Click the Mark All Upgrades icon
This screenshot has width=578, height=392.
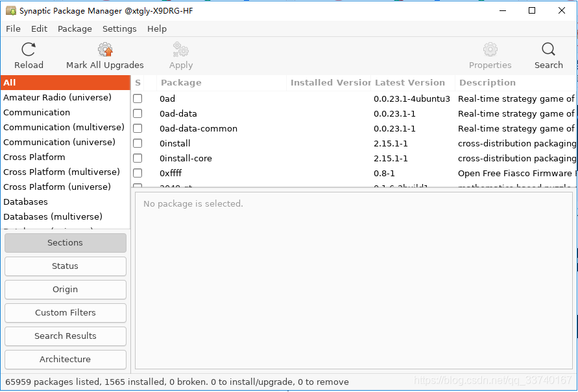pos(105,49)
